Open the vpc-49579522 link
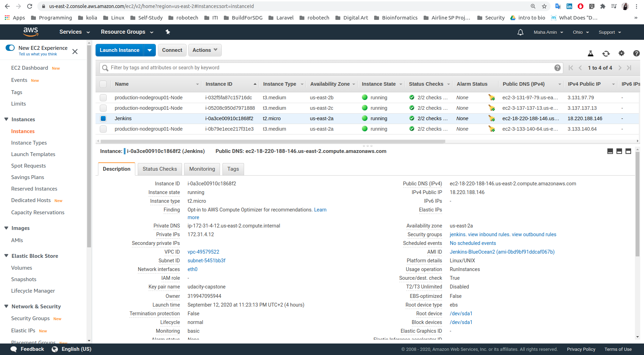 [x=203, y=252]
